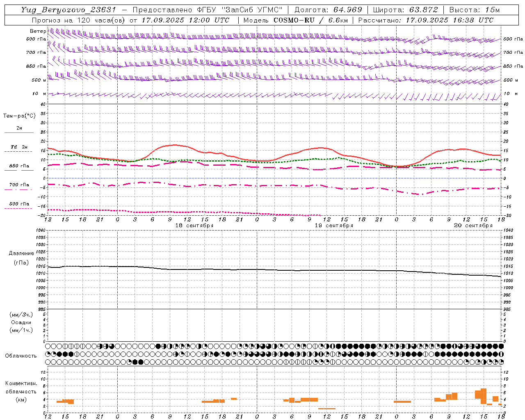Screen dimensions: 525x420
Task: Click the (мм/1ч.) precipitation unit label
Action: [x=21, y=330]
